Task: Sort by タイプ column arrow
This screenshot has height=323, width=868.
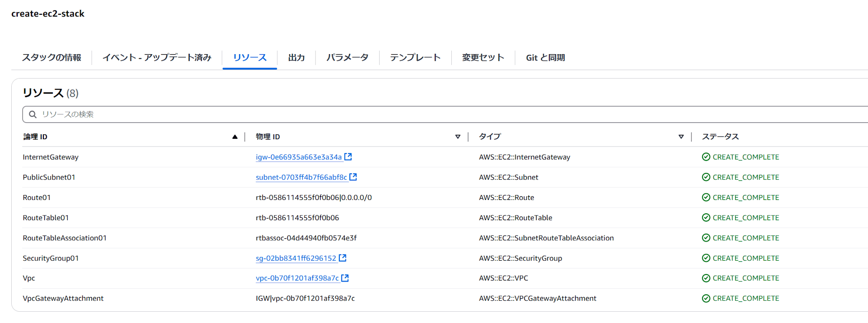Action: [681, 137]
